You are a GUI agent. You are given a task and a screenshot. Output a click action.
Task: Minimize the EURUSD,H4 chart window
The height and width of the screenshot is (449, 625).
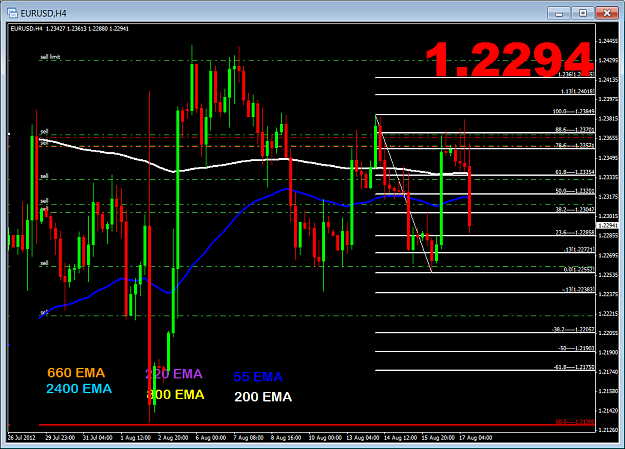(559, 14)
